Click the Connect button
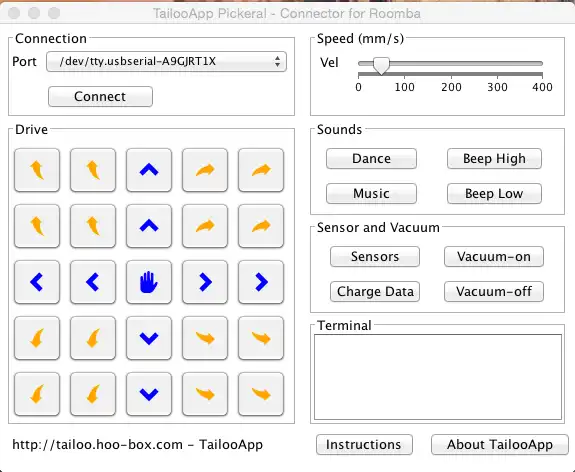This screenshot has height=472, width=575. pyautogui.click(x=100, y=96)
